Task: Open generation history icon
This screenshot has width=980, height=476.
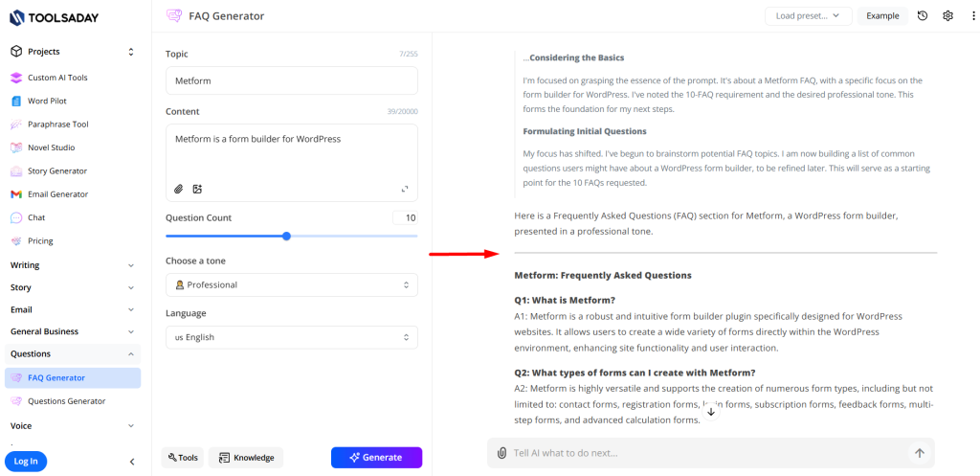Action: [923, 16]
